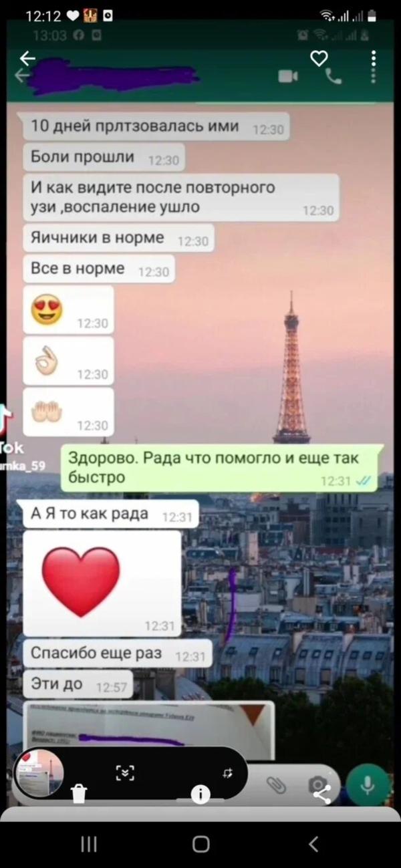Open info via the circled i icon
This screenshot has width=401, height=868.
coord(200,794)
